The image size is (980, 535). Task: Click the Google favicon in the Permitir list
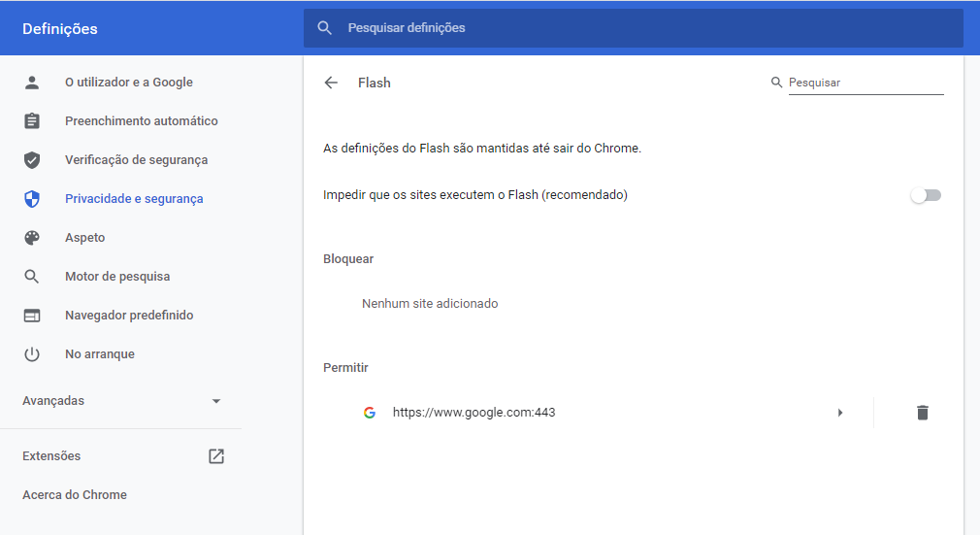(x=370, y=413)
